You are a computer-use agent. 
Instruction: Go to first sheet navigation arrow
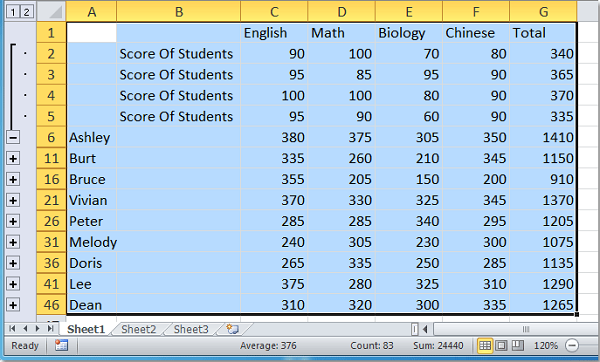coord(13,328)
